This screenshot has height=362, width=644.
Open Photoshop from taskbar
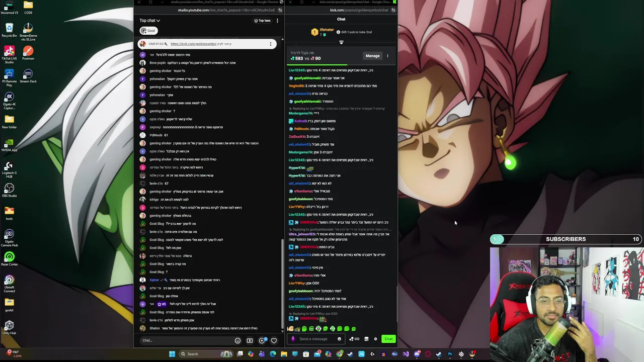pos(450,354)
